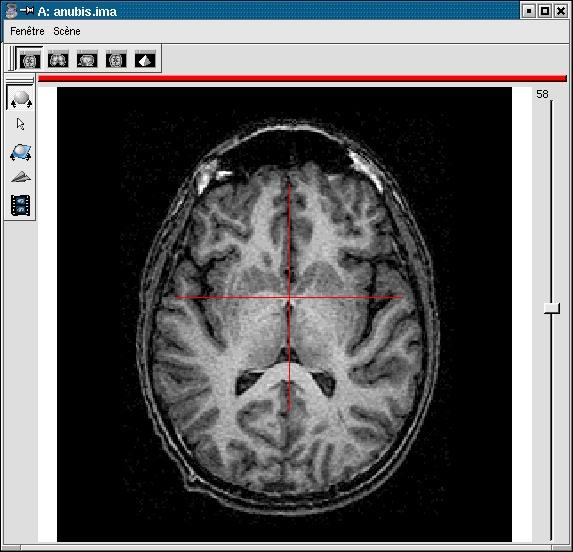
Task: Open the window menu icon in title bar
Action: [12, 11]
